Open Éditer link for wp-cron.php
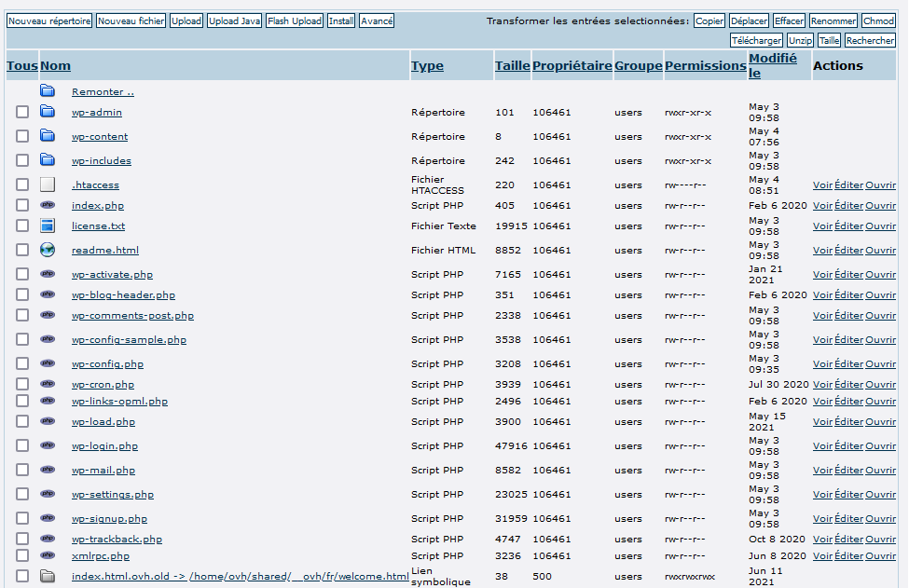 (x=848, y=384)
